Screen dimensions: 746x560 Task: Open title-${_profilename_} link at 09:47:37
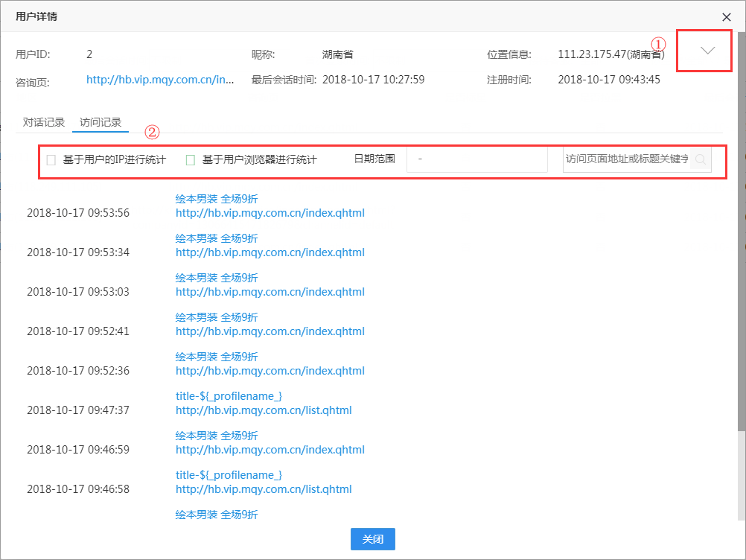229,396
